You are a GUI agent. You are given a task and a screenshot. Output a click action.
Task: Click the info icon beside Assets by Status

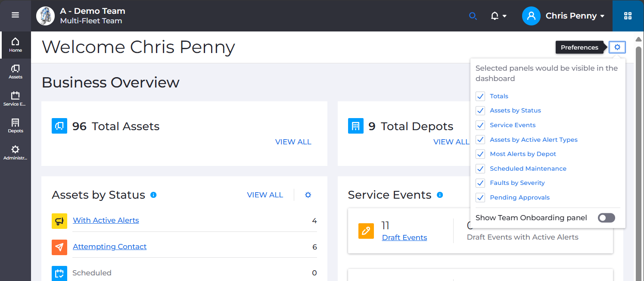154,195
